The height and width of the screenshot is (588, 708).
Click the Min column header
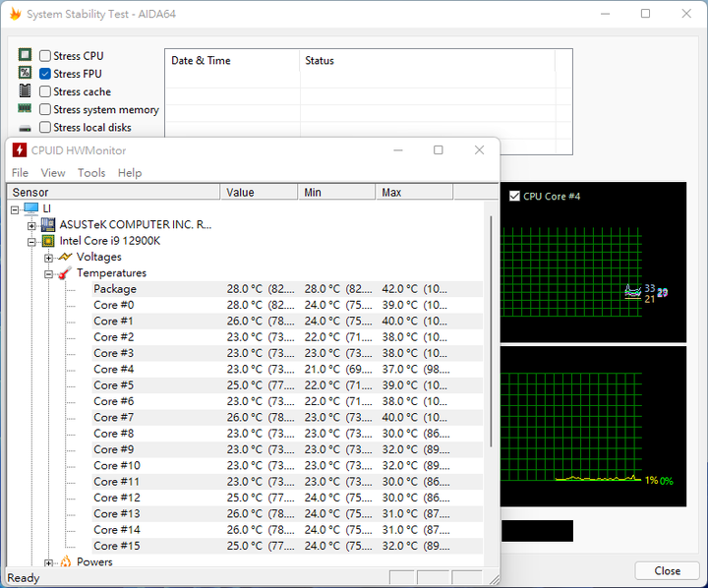(336, 192)
